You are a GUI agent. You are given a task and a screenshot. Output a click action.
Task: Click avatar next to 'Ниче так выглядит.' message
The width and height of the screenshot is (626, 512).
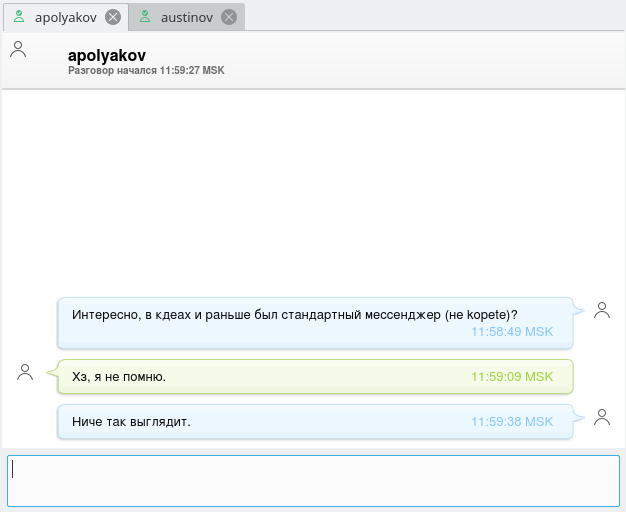[x=602, y=417]
